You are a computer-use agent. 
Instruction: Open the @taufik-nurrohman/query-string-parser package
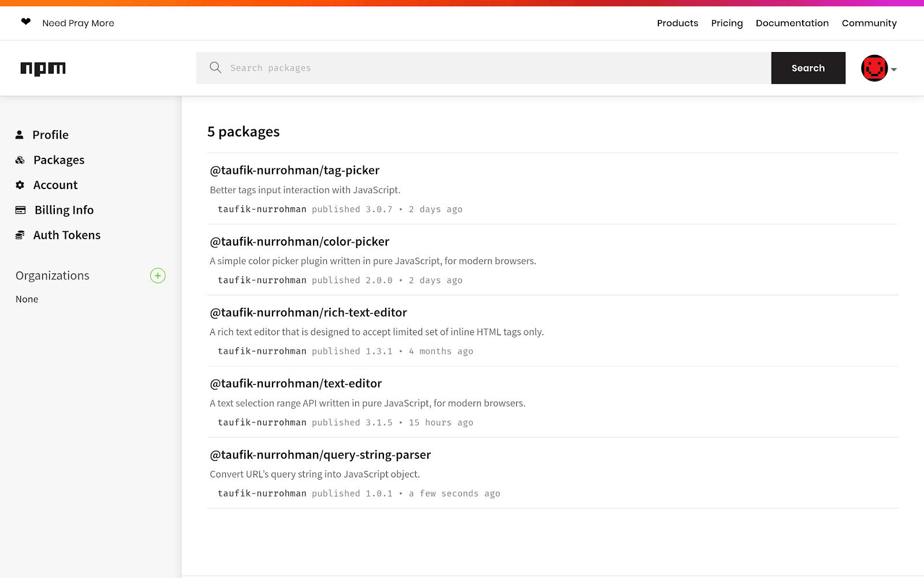coord(321,455)
